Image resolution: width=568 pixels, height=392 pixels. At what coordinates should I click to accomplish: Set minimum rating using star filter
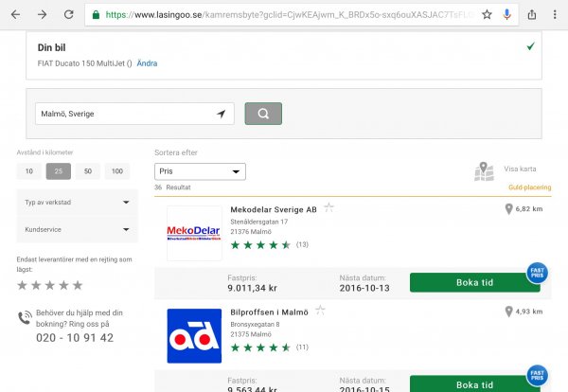point(50,285)
